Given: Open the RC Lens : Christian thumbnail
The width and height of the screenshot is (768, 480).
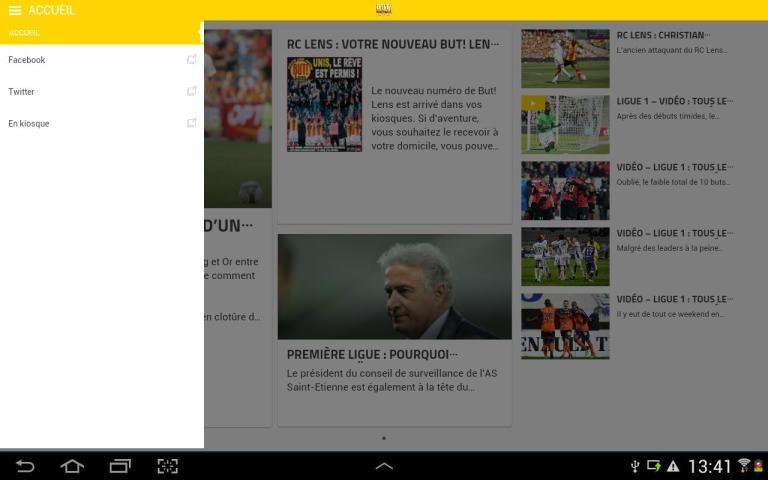Looking at the screenshot, I should pos(564,58).
